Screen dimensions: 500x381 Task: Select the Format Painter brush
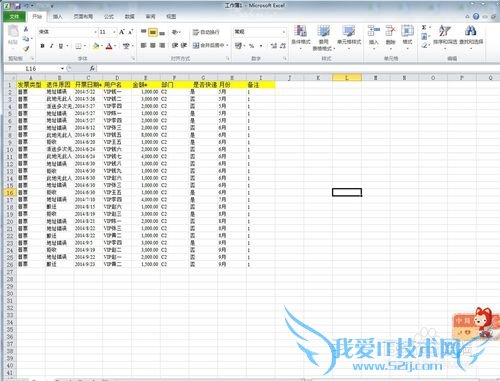26,49
